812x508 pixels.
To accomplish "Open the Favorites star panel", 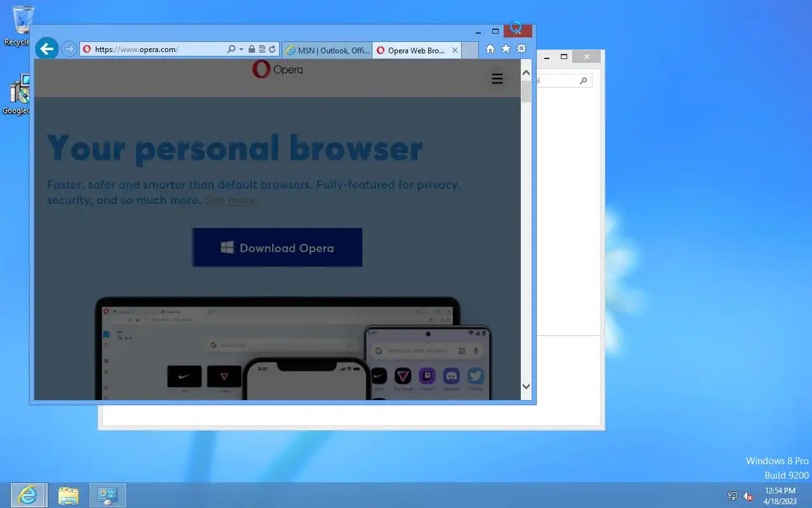I will [x=506, y=49].
